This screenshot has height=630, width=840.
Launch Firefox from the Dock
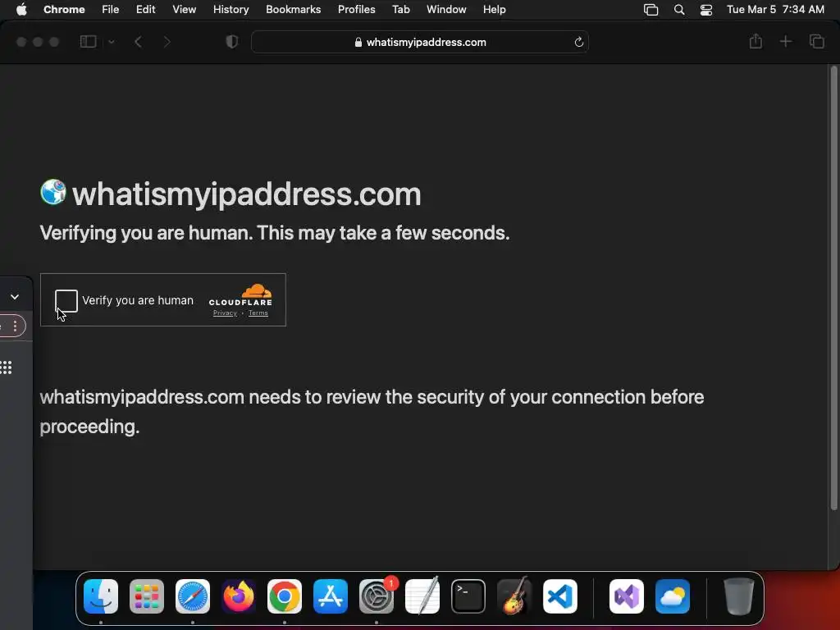coord(239,596)
